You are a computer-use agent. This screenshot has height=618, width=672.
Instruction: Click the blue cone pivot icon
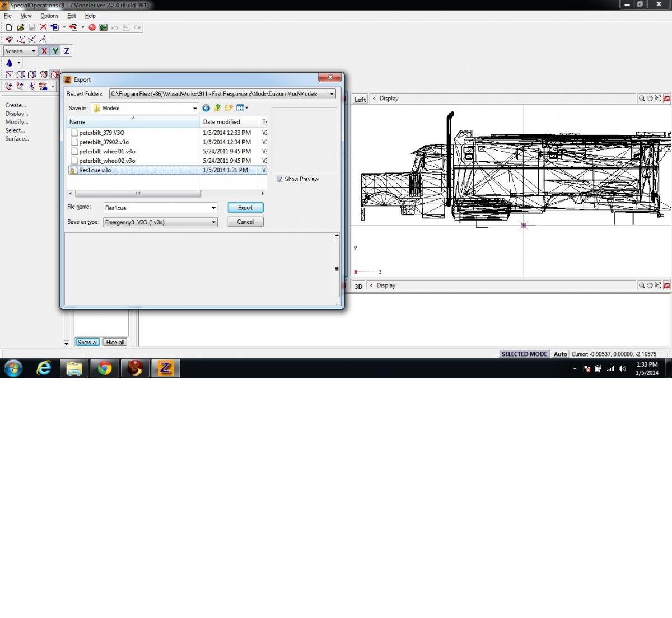click(x=9, y=63)
